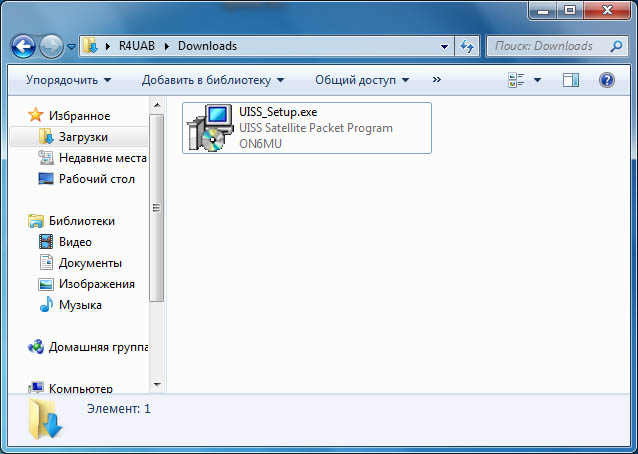Expand arrow between R4UAB and Downloads
This screenshot has width=638, height=454.
tap(167, 46)
